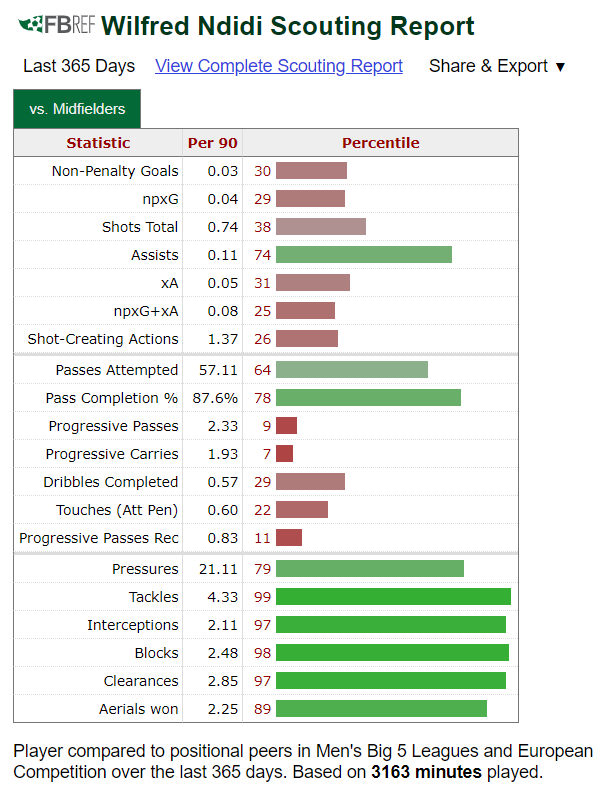
Task: Click the Wilfred Ndidi Scouting Report heading
Action: coord(288,26)
